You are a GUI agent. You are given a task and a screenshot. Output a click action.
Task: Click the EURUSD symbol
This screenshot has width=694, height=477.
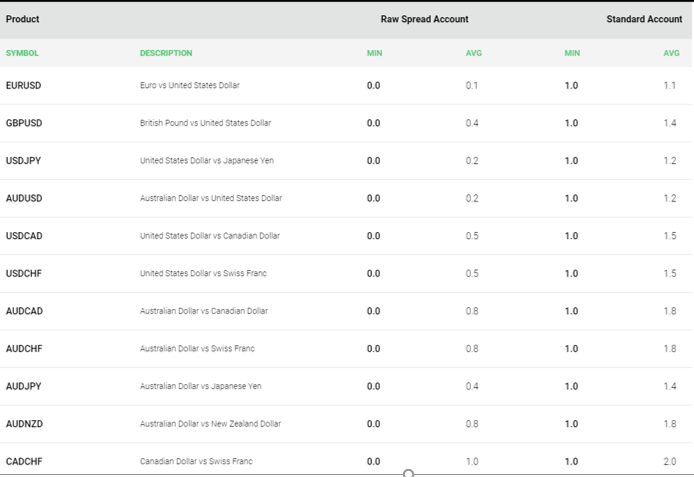(x=24, y=86)
